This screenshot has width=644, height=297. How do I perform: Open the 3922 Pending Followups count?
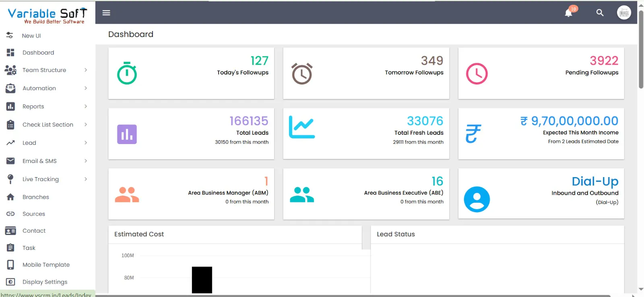point(604,60)
